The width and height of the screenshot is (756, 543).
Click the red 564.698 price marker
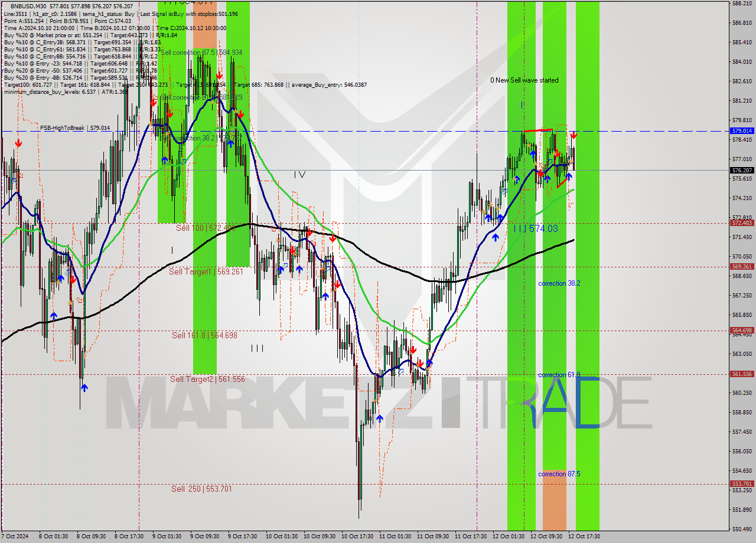742,330
